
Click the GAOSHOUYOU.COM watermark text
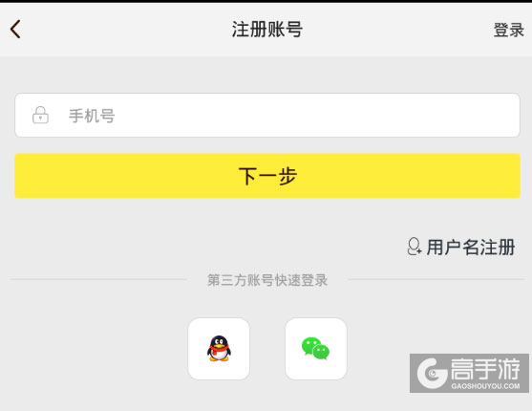click(485, 386)
